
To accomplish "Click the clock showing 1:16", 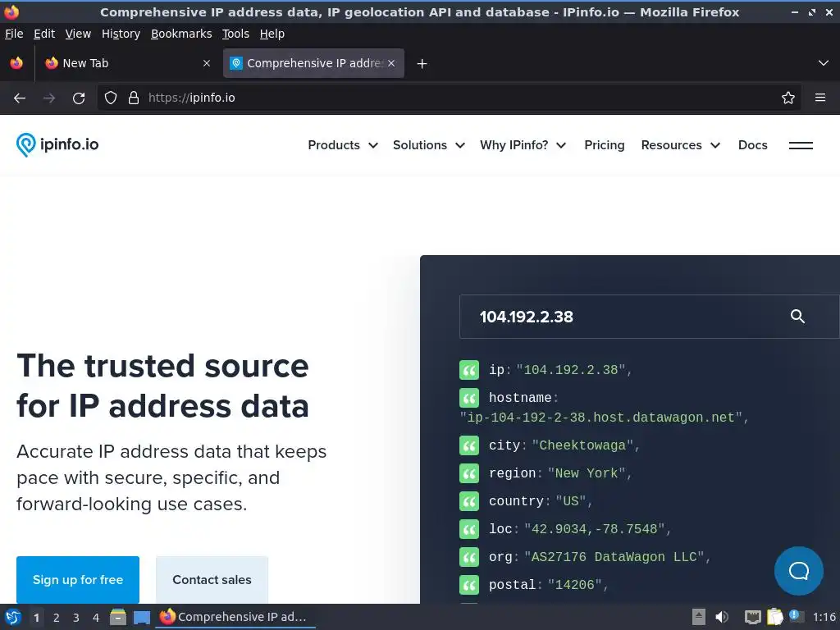I will coord(824,617).
